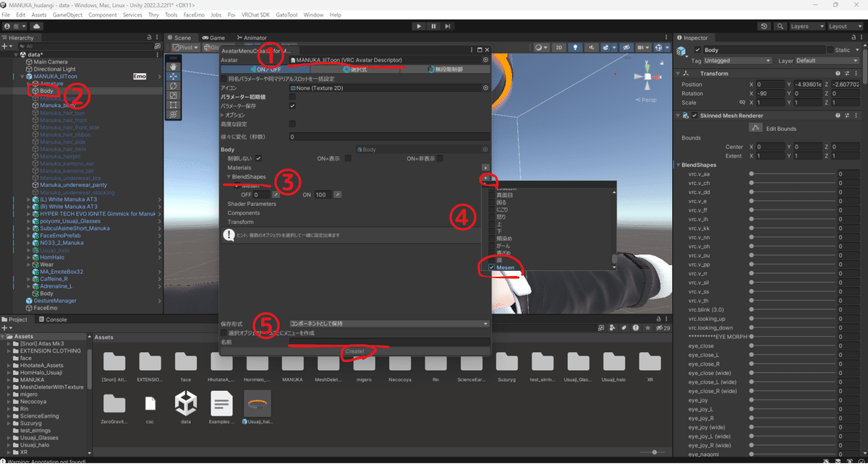Click Edit Bounds icon button
Screen dimensions: 868x469
756,128
